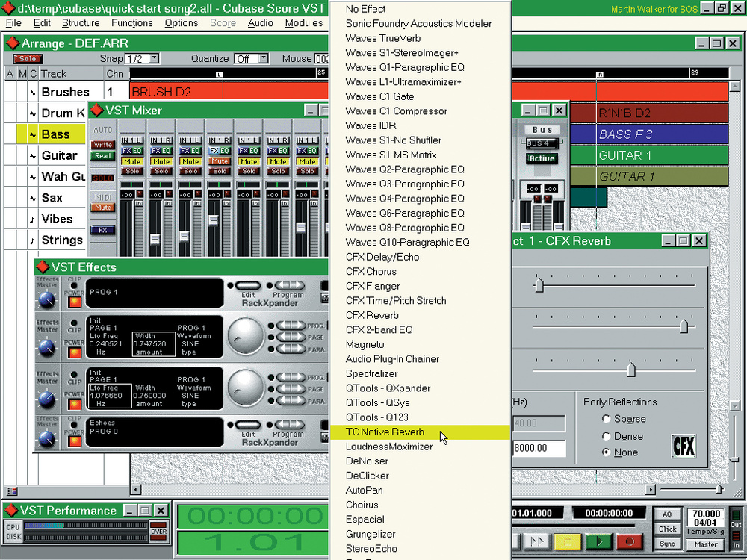Toggle the SOLO indicator in mixer side panel

point(102,178)
